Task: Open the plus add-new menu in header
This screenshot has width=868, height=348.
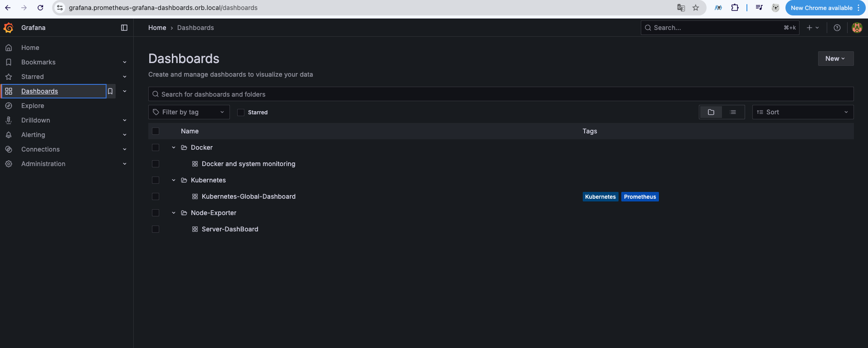Action: 813,28
